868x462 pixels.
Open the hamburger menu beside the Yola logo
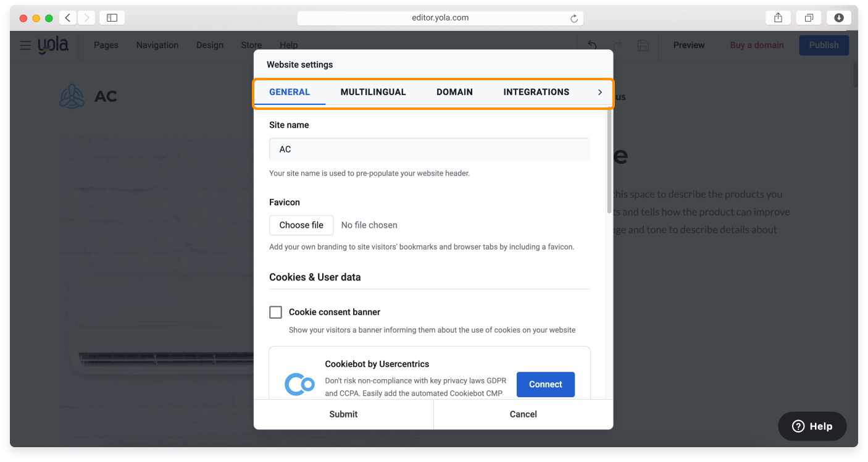click(25, 45)
